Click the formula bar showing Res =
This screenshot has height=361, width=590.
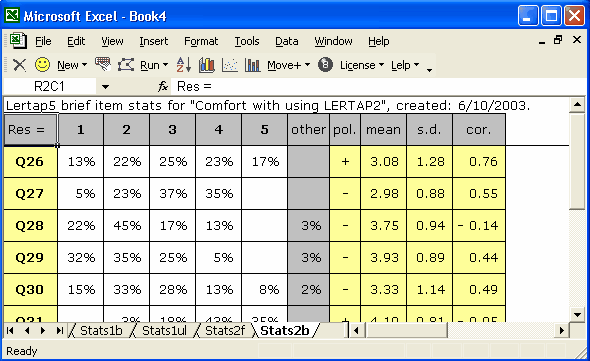point(378,87)
